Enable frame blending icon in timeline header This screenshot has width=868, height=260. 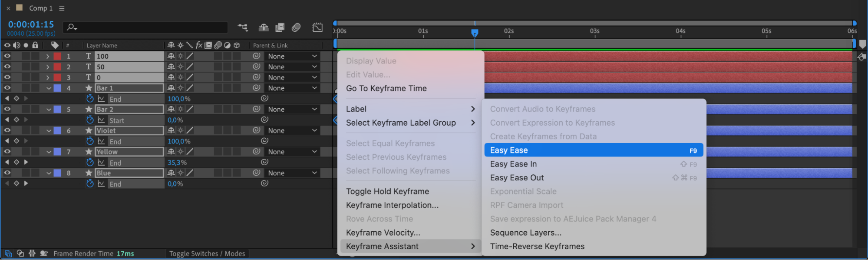pyautogui.click(x=280, y=27)
